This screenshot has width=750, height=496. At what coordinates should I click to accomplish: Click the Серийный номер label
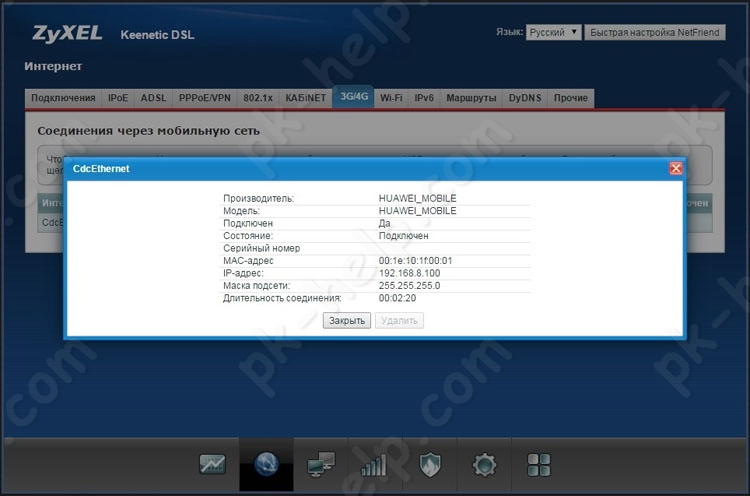[x=262, y=248]
